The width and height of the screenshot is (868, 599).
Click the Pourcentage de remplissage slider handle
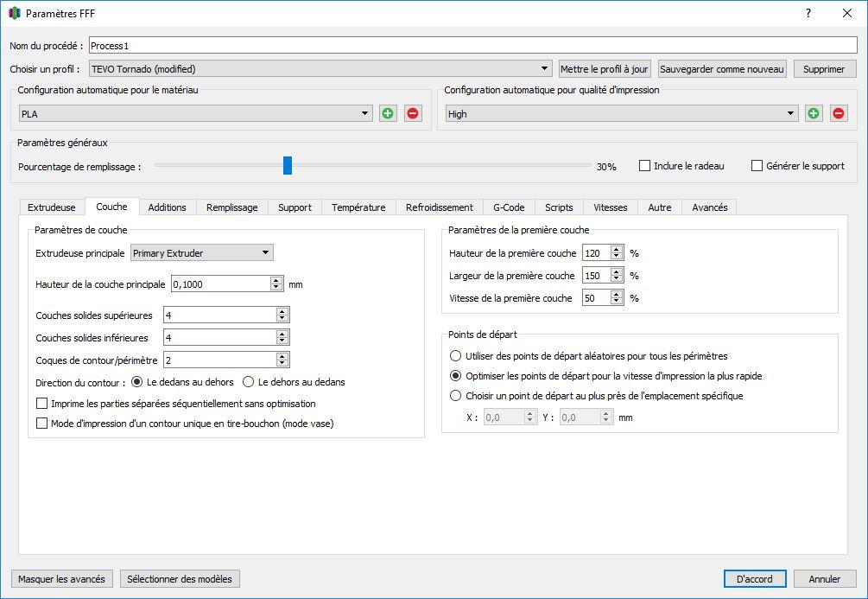(x=288, y=165)
